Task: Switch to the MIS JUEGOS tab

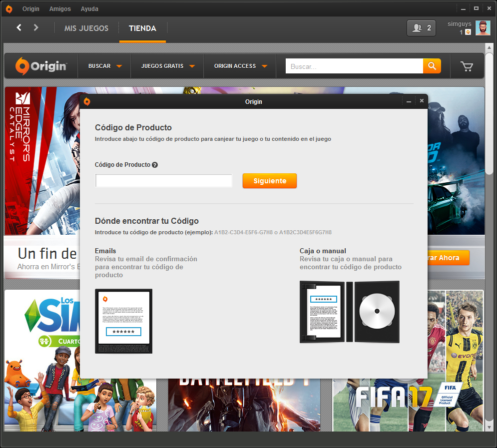Action: pyautogui.click(x=86, y=28)
